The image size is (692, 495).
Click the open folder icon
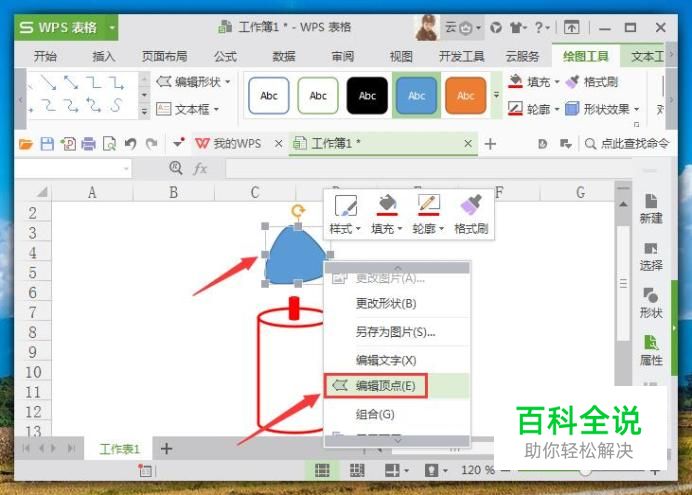pos(26,144)
